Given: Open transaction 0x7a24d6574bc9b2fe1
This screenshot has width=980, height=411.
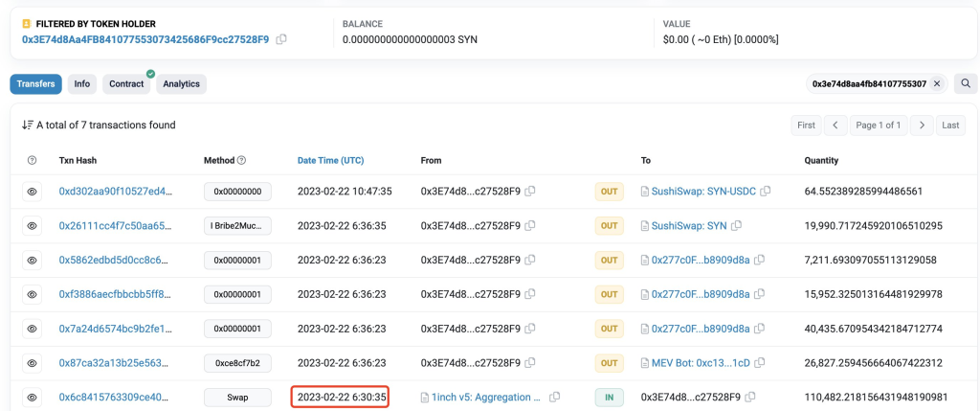Looking at the screenshot, I should (116, 329).
